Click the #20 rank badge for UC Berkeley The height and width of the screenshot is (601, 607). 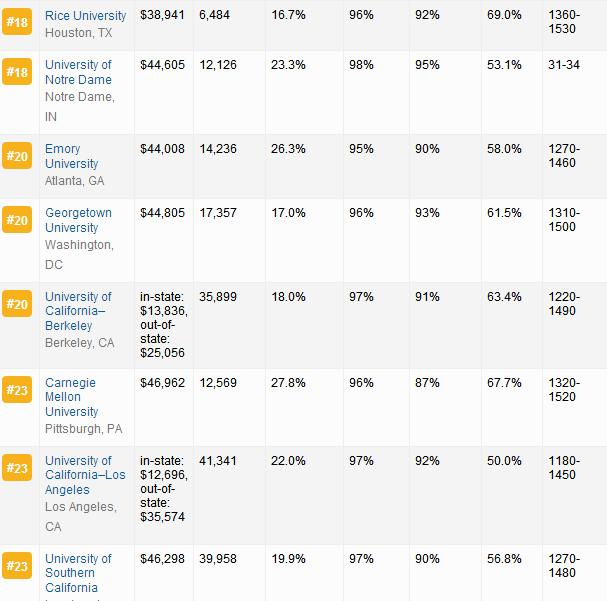17,304
